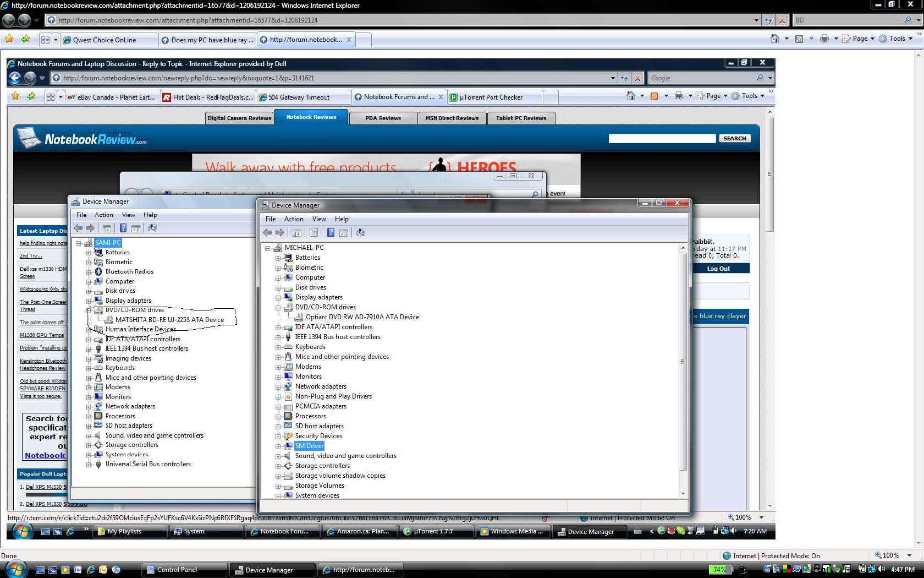The image size is (924, 578).
Task: Click the µTorrent 1.7.7 inner taskbar button
Action: coord(437,531)
